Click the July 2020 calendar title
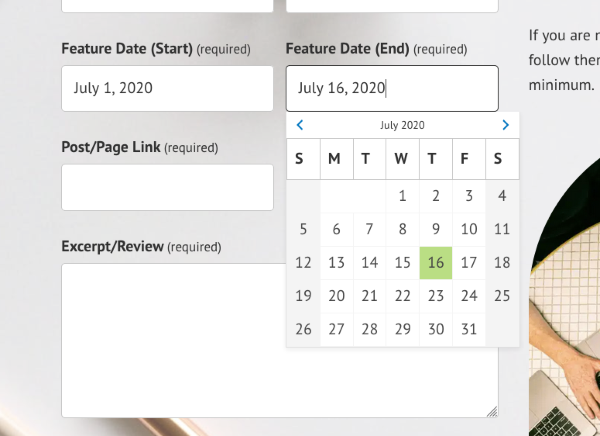This screenshot has width=600, height=436. (x=402, y=125)
